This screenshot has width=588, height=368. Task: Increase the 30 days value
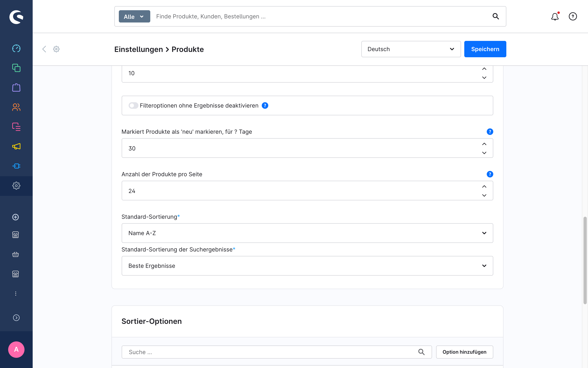pyautogui.click(x=484, y=144)
